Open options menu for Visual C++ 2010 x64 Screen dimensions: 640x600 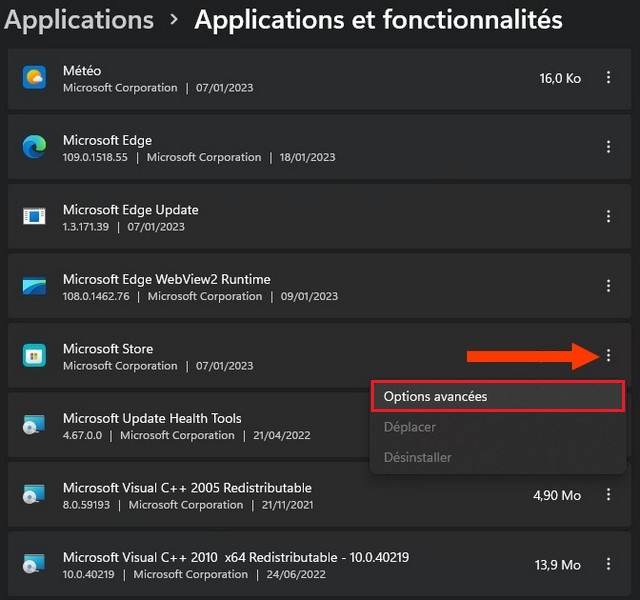608,564
